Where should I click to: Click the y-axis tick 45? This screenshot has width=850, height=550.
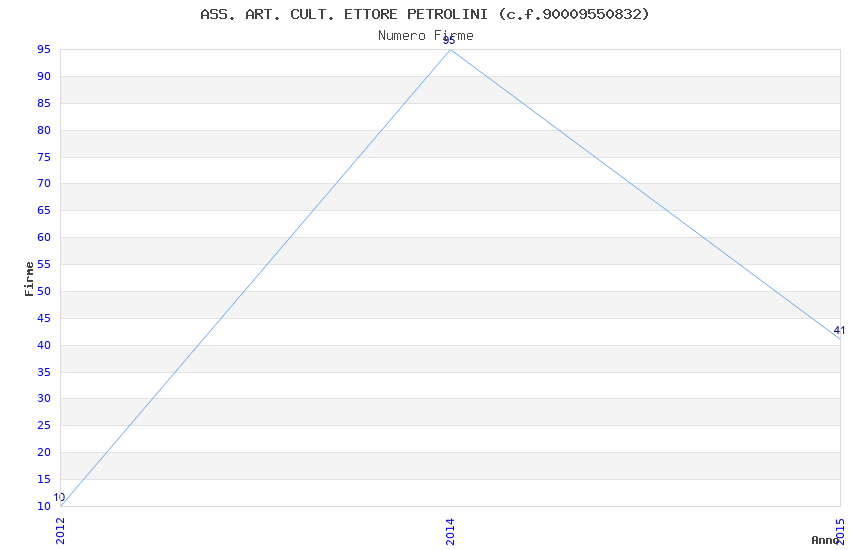click(x=44, y=318)
